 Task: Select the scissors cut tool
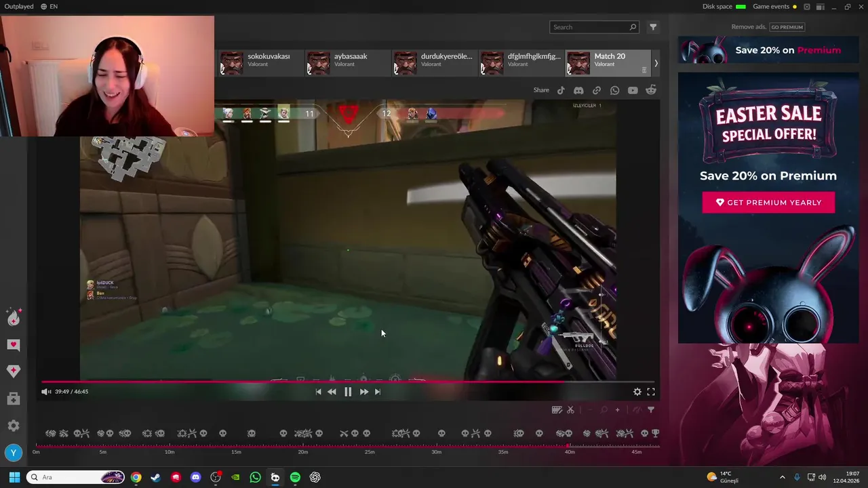pyautogui.click(x=570, y=409)
